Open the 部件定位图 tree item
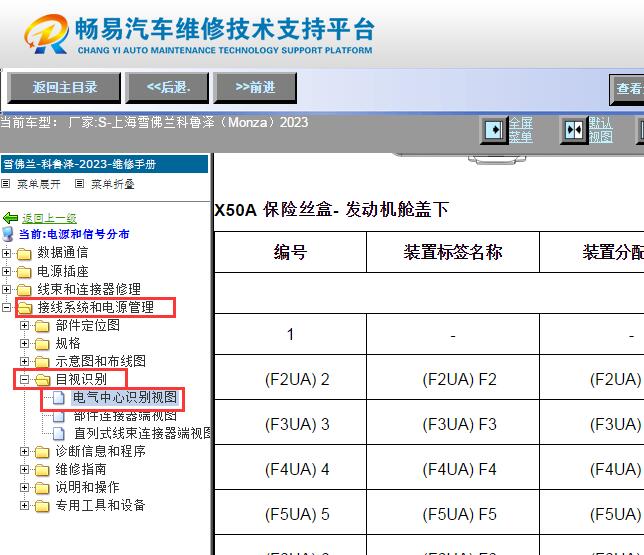Screen dimensions: 644x555 click(87, 325)
